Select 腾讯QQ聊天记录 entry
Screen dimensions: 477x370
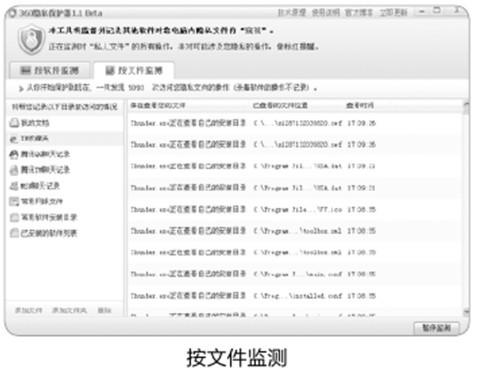64,154
